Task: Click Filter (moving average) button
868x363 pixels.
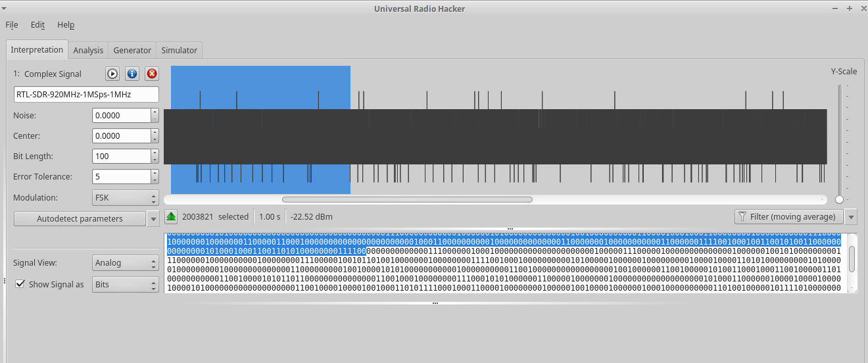Action: 788,216
